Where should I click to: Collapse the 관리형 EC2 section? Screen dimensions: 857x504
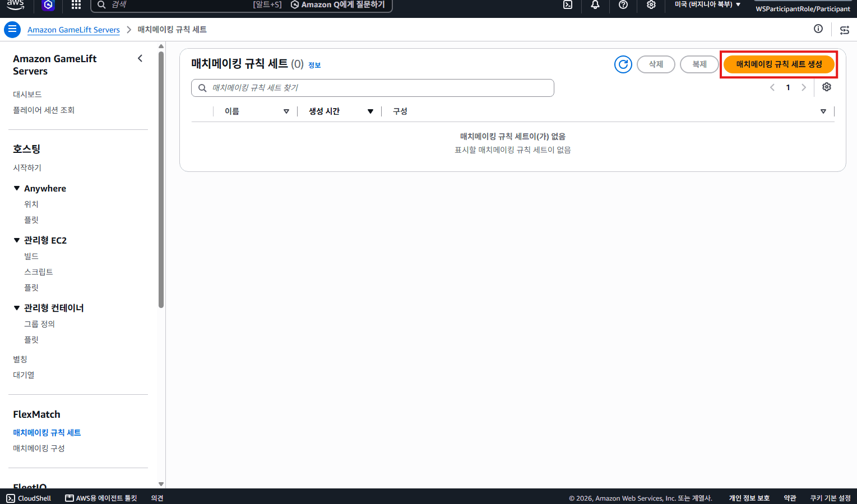pyautogui.click(x=17, y=240)
